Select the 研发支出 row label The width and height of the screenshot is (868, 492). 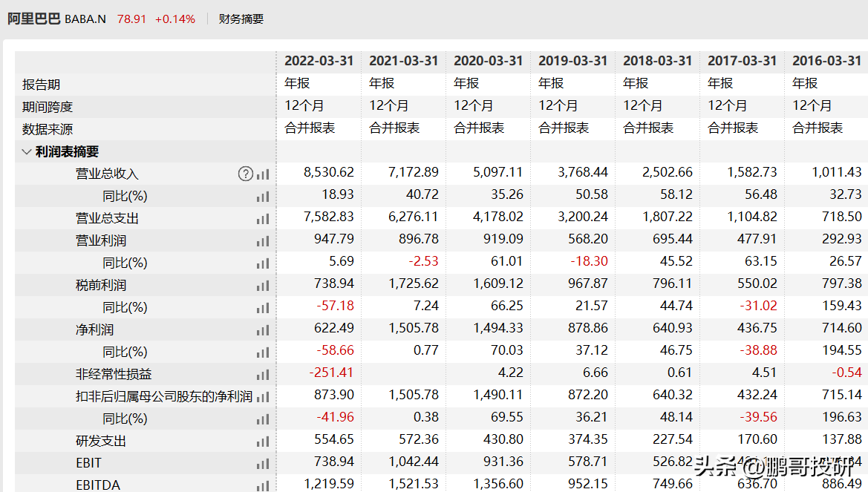(101, 441)
